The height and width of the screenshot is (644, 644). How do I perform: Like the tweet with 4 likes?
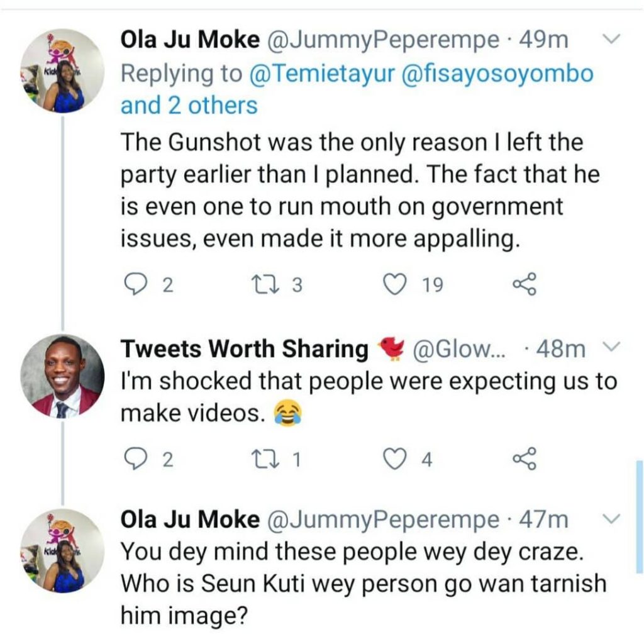(394, 461)
